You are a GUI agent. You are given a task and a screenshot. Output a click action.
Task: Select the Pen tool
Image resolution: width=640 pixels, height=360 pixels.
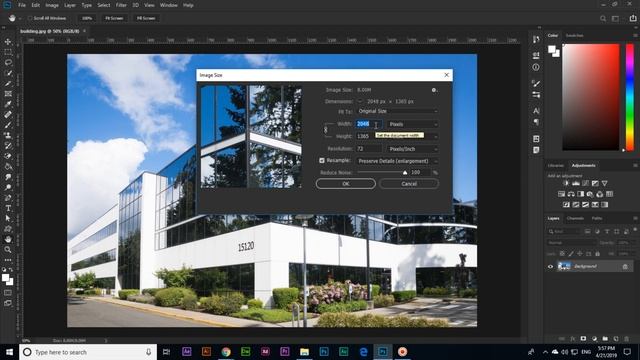coord(8,198)
